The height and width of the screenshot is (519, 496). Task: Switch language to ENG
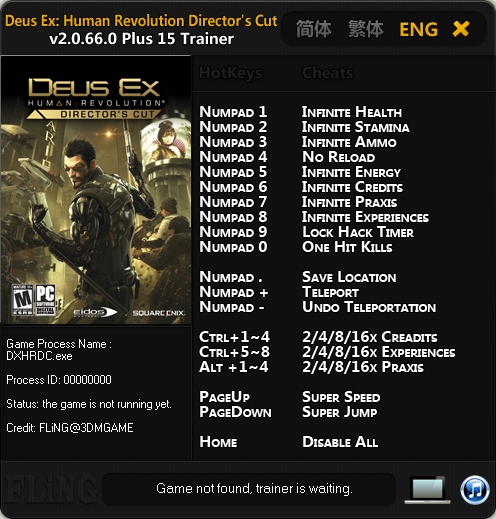[x=419, y=29]
